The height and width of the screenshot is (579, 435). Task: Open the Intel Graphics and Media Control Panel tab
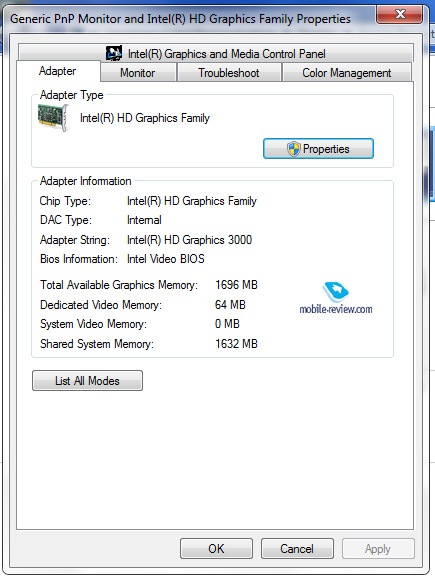[x=216, y=53]
